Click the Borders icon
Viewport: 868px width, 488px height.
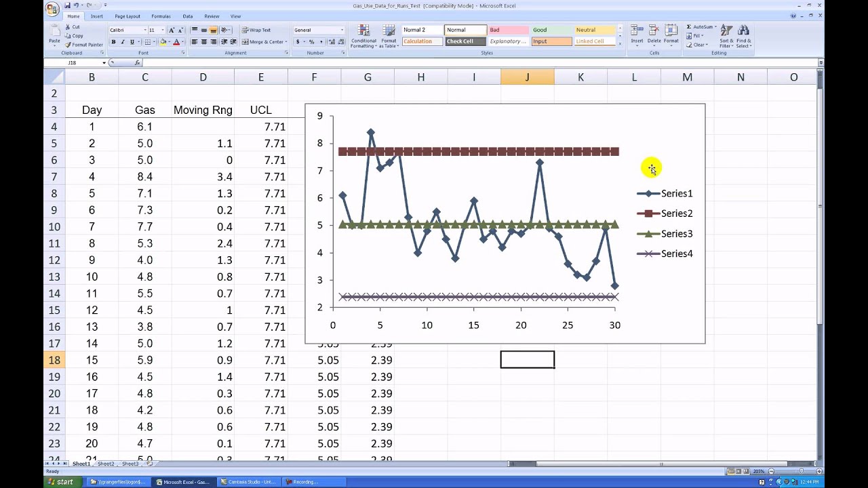tap(148, 42)
